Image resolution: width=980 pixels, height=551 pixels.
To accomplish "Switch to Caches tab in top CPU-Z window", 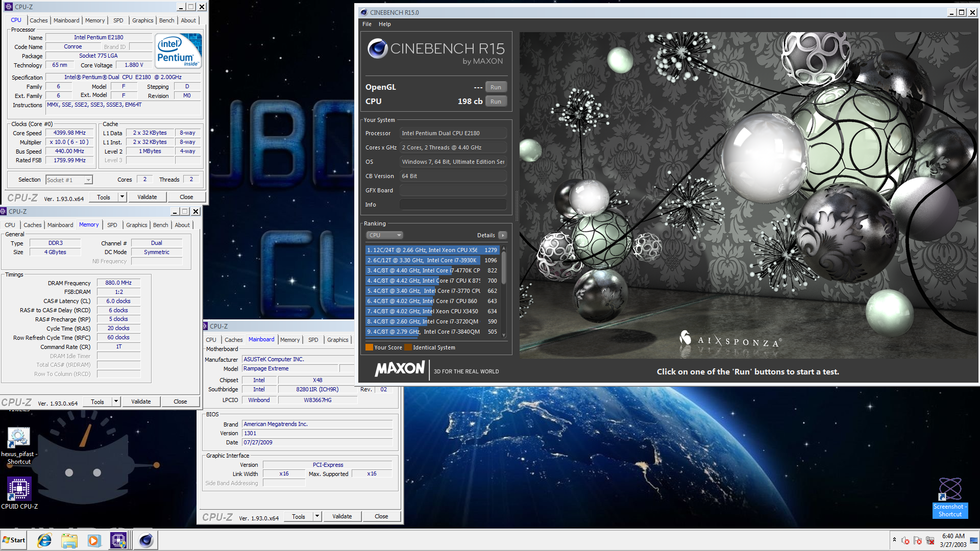I will pyautogui.click(x=38, y=20).
